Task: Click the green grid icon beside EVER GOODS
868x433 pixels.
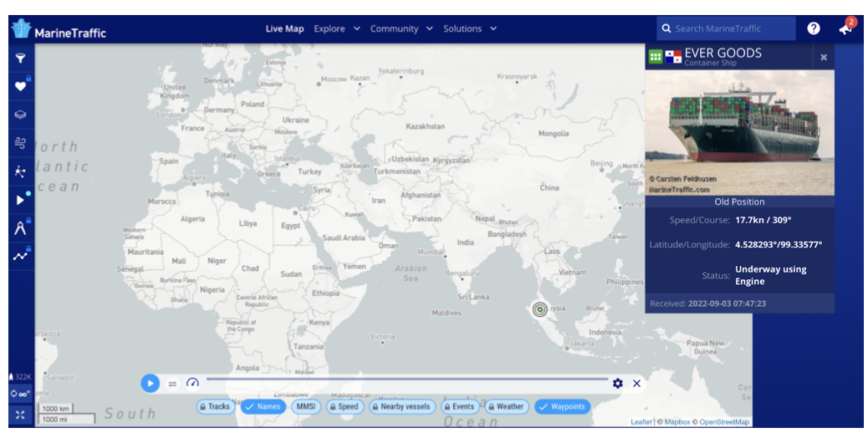Action: (x=656, y=56)
